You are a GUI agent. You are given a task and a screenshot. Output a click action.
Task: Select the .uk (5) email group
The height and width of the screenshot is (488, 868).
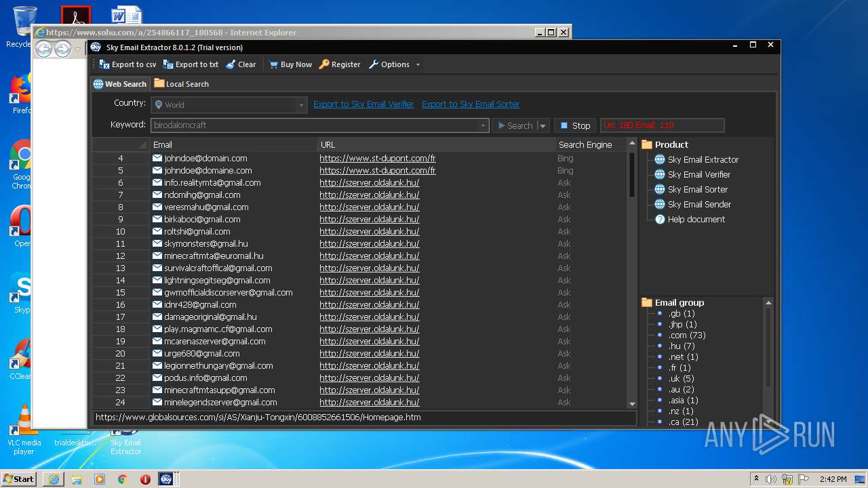(681, 379)
